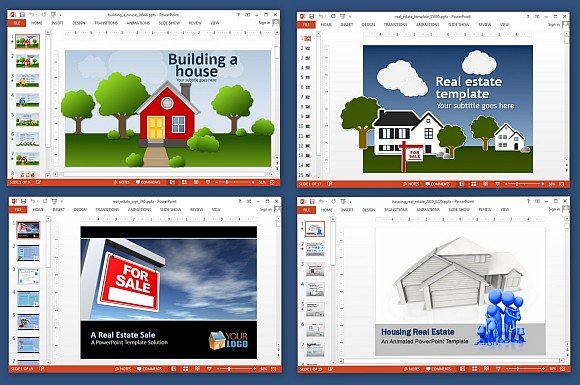Image resolution: width=580 pixels, height=385 pixels.
Task: Toggle NOTES pane in Building a house window
Action: point(122,182)
